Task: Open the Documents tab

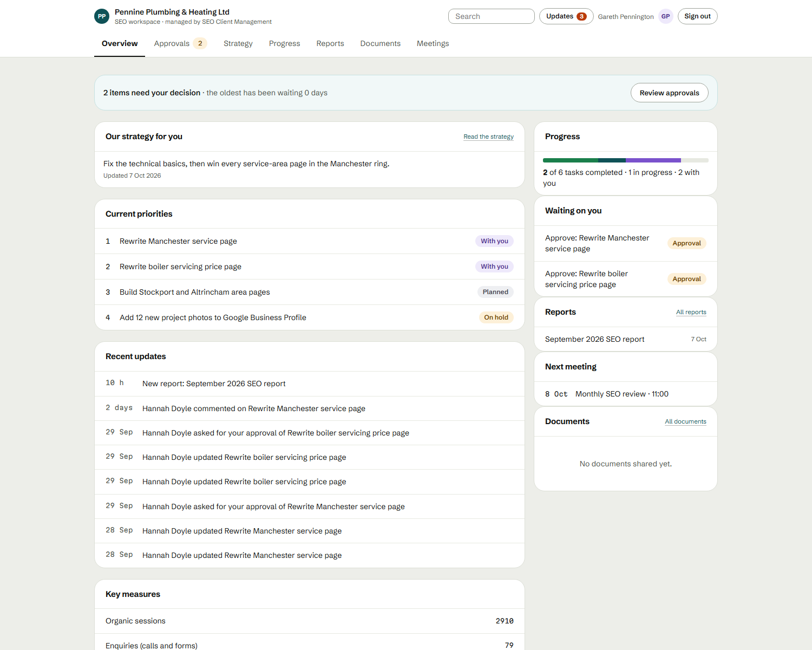Action: (381, 43)
